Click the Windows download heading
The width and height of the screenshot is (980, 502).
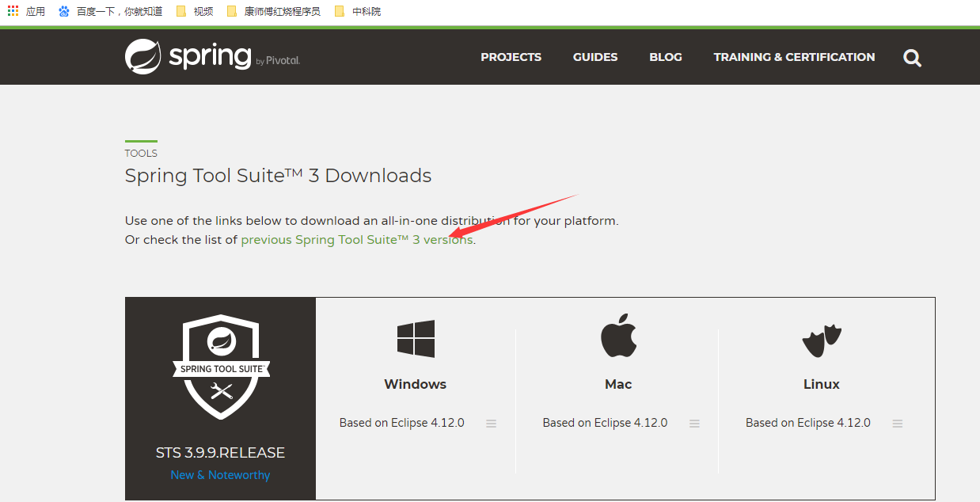click(416, 384)
